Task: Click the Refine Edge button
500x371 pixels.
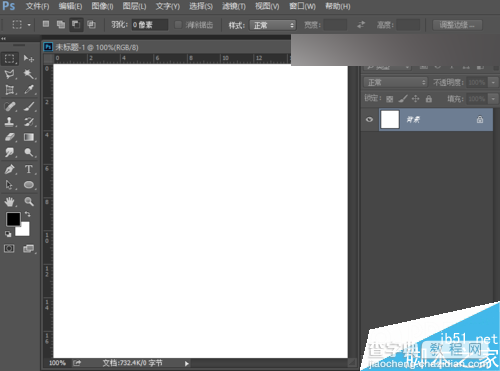Action: pyautogui.click(x=457, y=25)
